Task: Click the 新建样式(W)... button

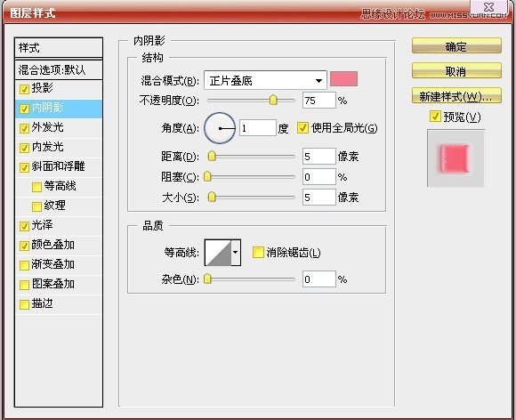Action: 456,96
